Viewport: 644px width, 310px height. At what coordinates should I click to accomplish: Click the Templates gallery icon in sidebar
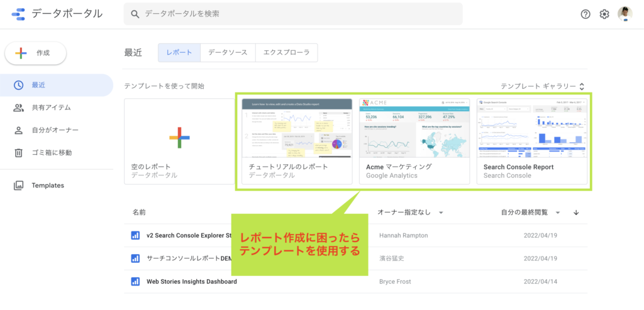19,185
